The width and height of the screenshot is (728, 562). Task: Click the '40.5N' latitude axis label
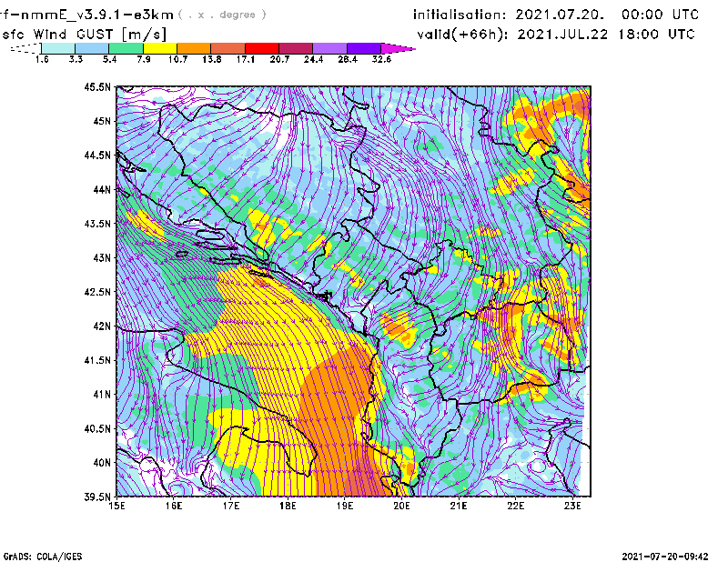click(x=97, y=429)
